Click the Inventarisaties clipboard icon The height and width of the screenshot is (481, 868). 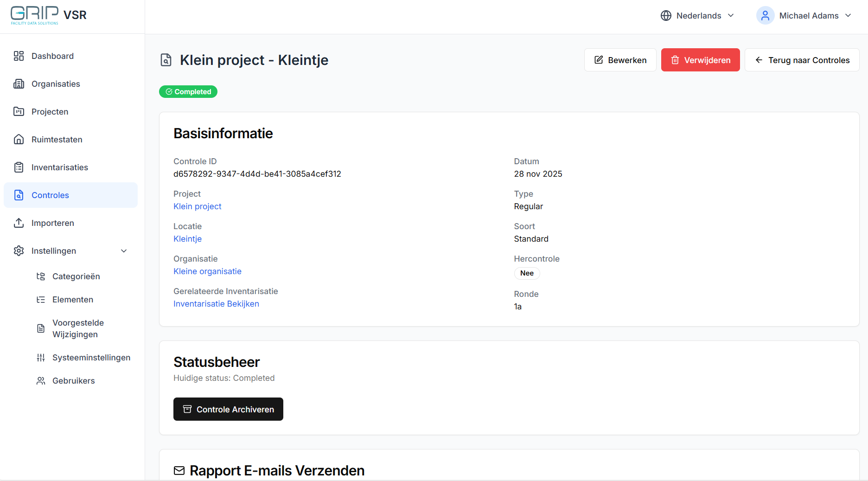point(19,167)
